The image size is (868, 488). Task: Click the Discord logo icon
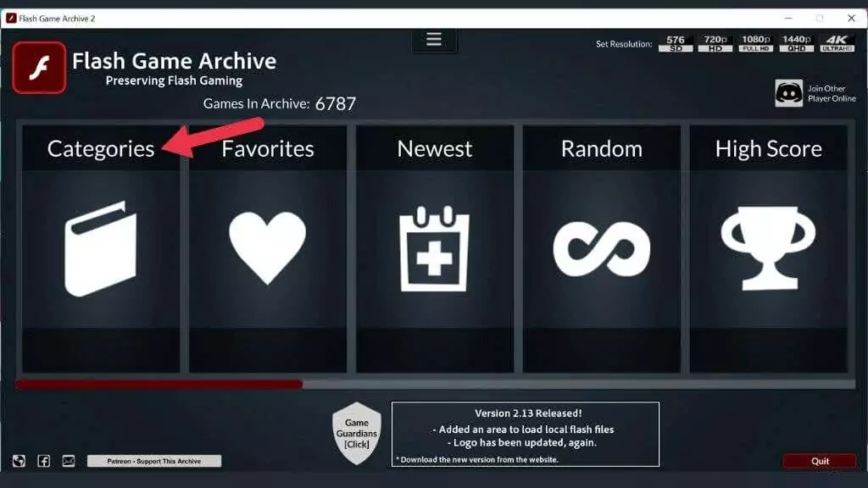click(x=788, y=93)
